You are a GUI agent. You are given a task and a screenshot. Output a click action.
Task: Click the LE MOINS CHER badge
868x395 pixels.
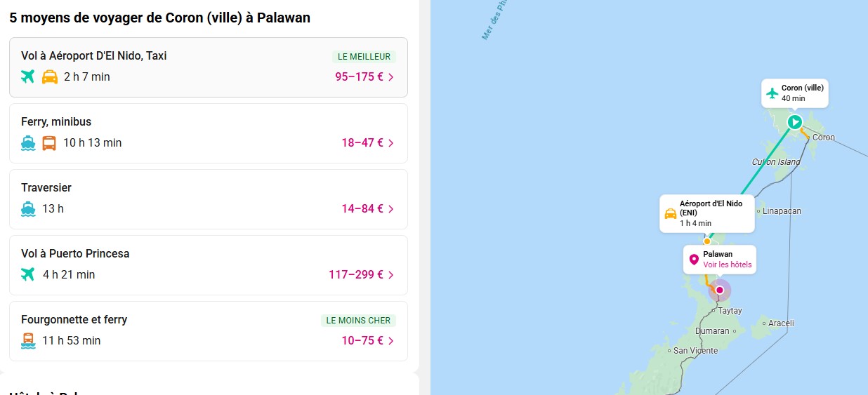(x=358, y=321)
